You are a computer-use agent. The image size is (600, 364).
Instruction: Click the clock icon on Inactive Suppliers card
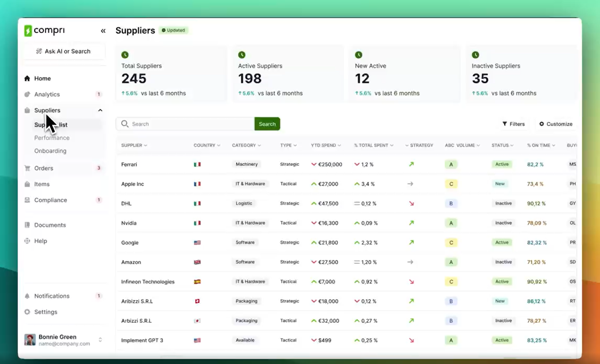475,55
